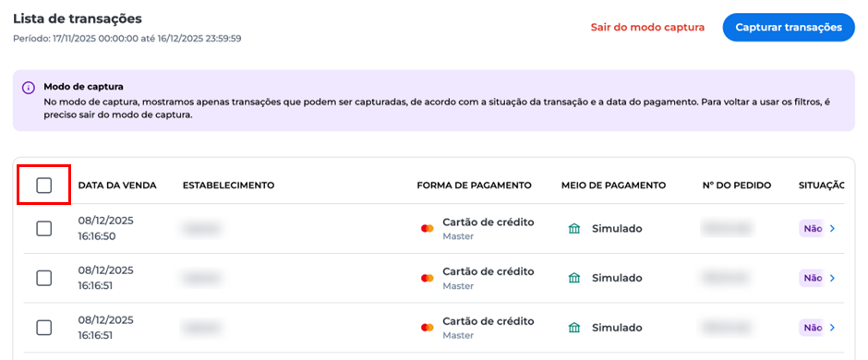Click Simulado in the 16:16:50 row
This screenshot has width=868, height=360.
click(x=617, y=228)
